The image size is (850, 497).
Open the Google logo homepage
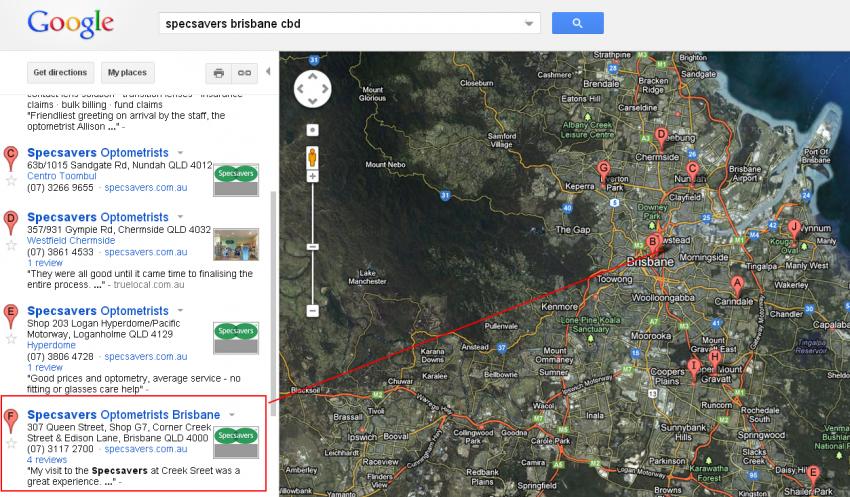point(70,24)
